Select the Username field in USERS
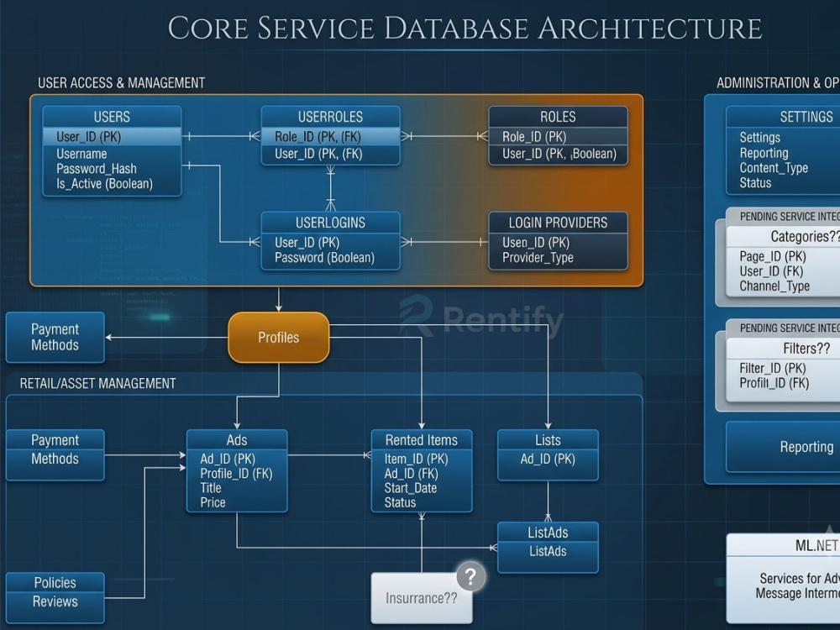 pos(81,154)
